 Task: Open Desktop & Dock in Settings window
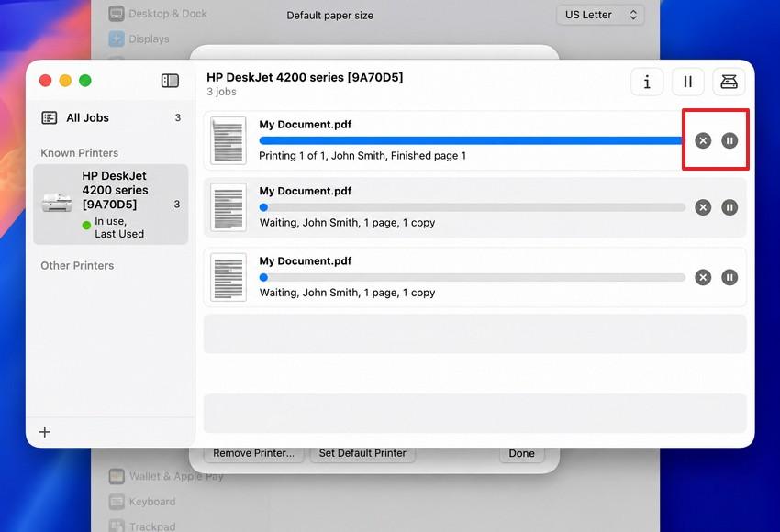(158, 14)
